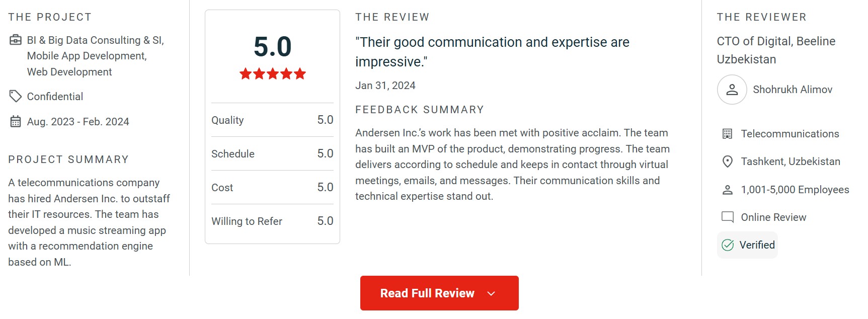Click the green Verified checkmark icon
868x319 pixels.
[728, 245]
